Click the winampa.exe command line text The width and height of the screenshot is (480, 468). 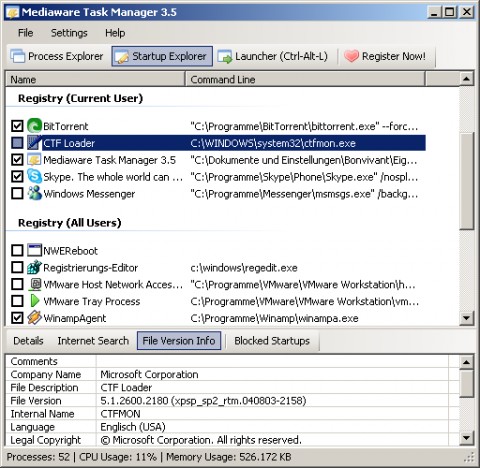pyautogui.click(x=274, y=318)
